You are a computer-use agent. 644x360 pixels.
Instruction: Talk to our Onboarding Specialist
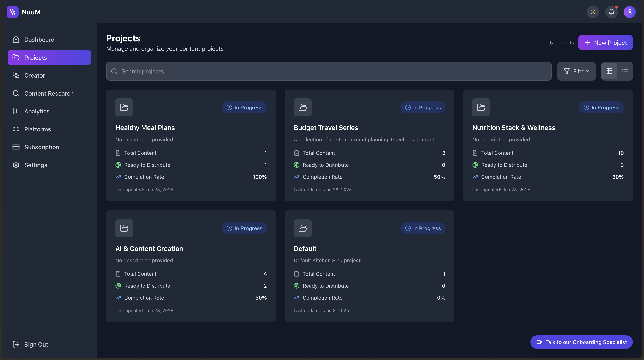[x=581, y=342]
